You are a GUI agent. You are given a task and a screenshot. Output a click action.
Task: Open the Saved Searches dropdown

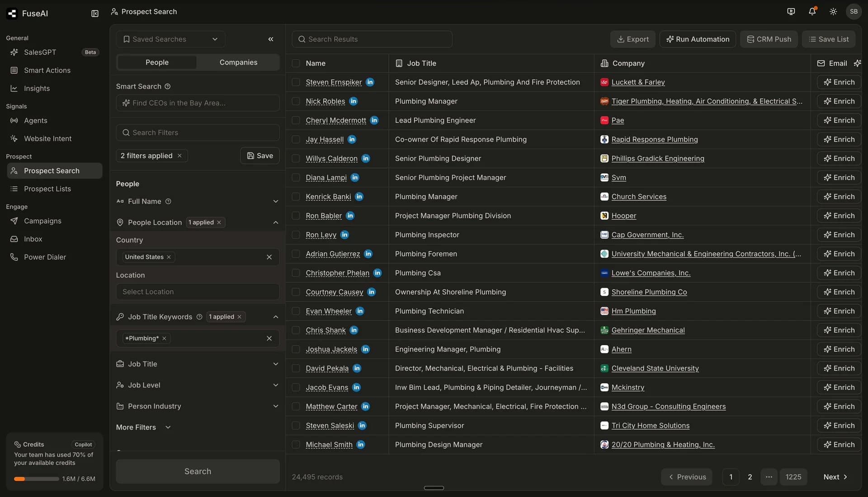170,39
